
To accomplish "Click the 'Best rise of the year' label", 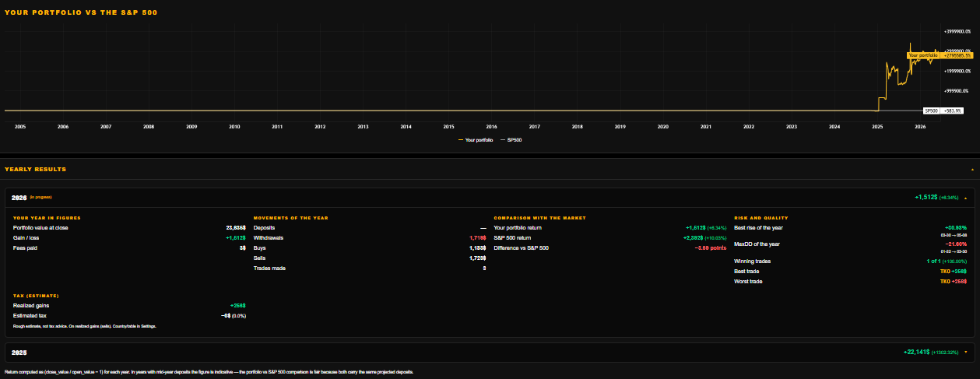I will click(x=758, y=228).
